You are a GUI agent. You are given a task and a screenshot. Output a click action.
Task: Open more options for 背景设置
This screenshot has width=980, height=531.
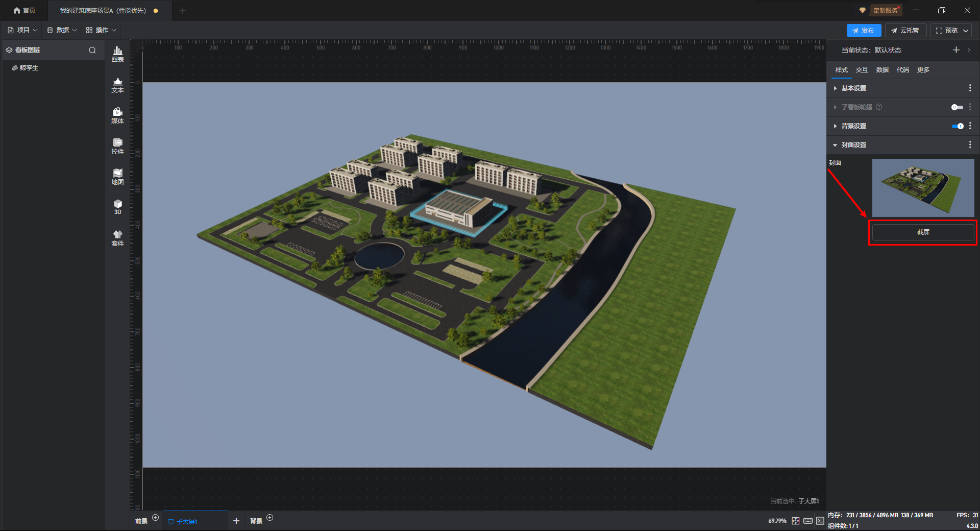pos(970,126)
